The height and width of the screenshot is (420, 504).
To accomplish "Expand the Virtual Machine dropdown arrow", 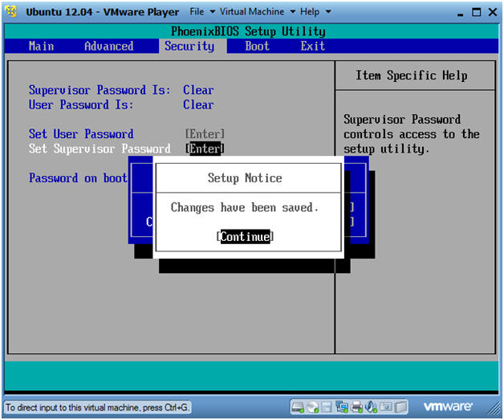I will point(292,12).
